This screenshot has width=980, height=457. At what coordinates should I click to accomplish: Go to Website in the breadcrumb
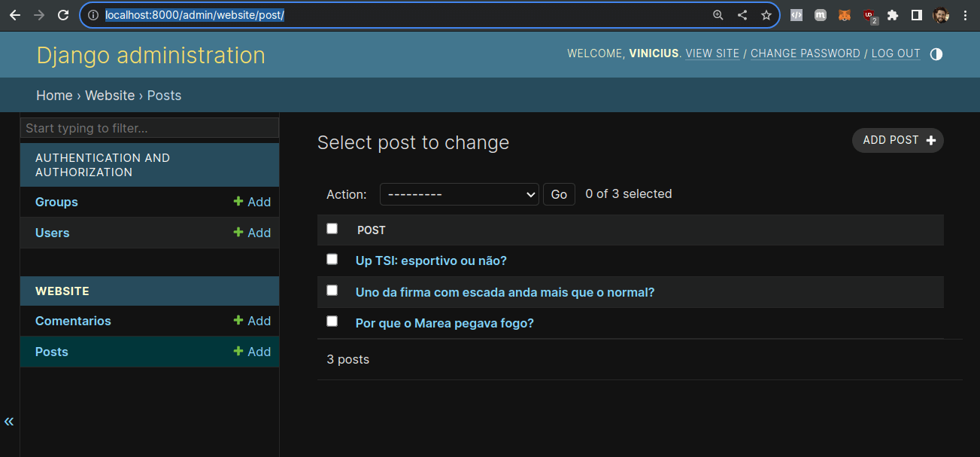[110, 96]
